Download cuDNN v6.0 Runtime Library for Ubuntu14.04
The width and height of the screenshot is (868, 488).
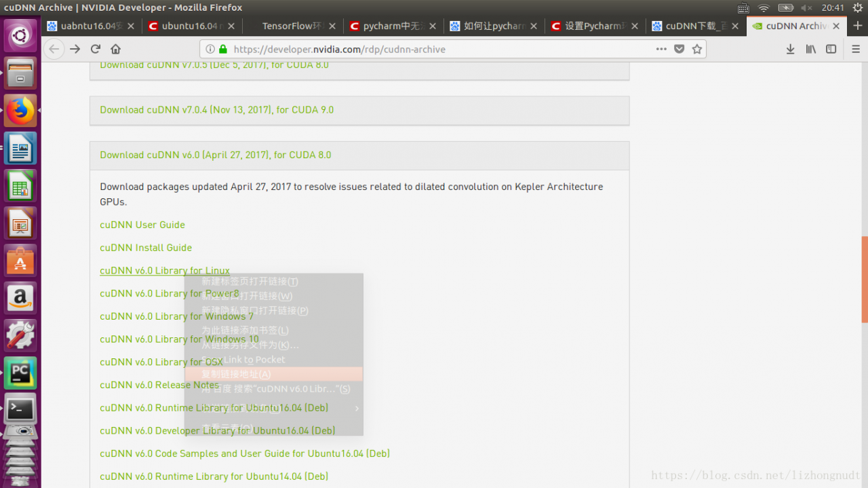point(214,476)
